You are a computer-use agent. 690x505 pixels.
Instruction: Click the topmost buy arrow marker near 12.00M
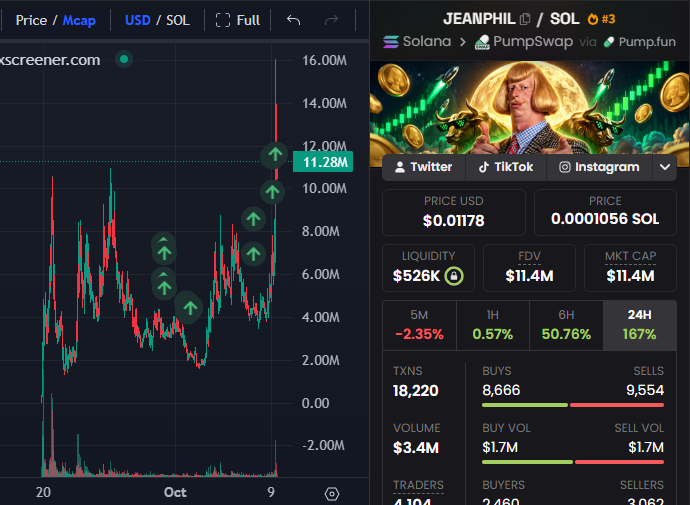275,154
